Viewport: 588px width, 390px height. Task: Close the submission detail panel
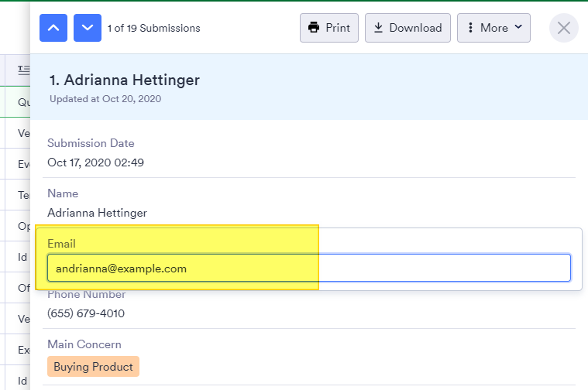coord(564,28)
